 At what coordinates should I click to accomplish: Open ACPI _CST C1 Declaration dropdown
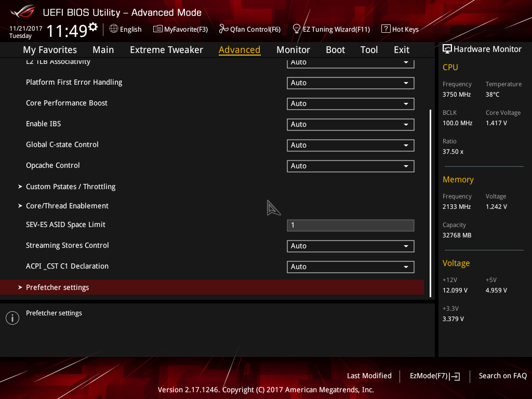tap(351, 267)
